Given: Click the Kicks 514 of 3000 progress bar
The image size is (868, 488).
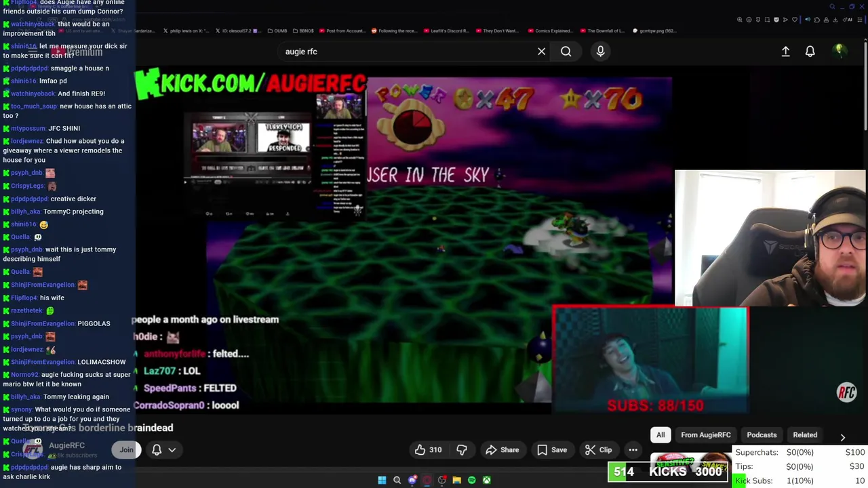Looking at the screenshot, I should [x=668, y=472].
